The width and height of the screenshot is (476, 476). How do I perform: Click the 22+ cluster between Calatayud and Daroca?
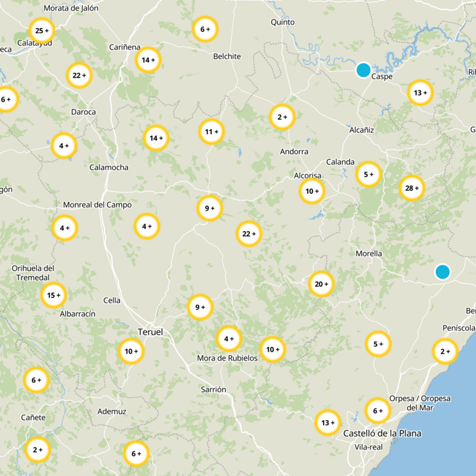(79, 76)
